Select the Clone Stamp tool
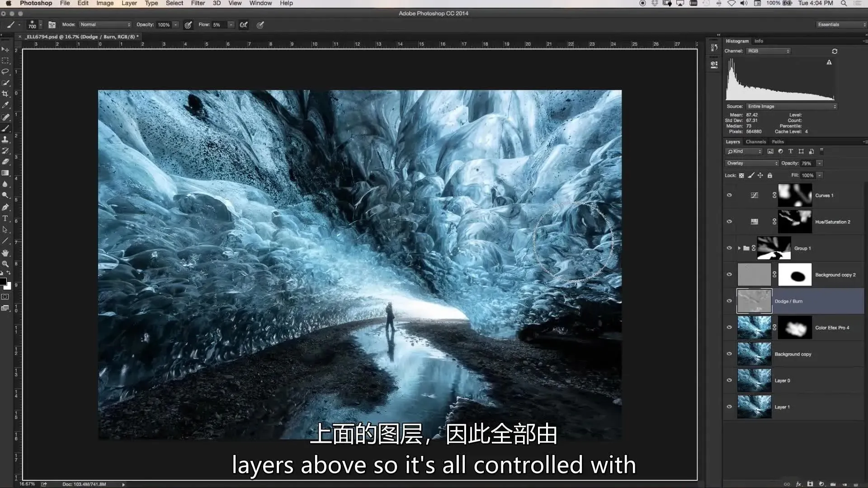 pos(5,140)
